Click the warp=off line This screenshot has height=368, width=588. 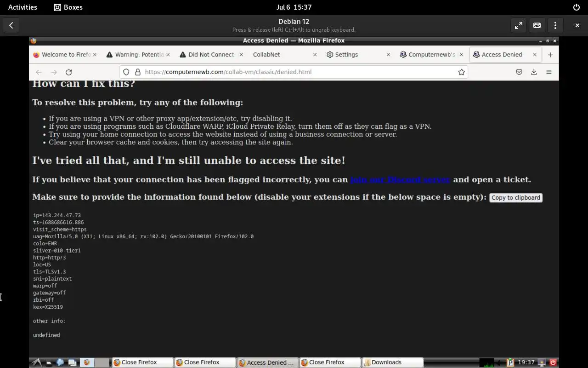click(45, 286)
